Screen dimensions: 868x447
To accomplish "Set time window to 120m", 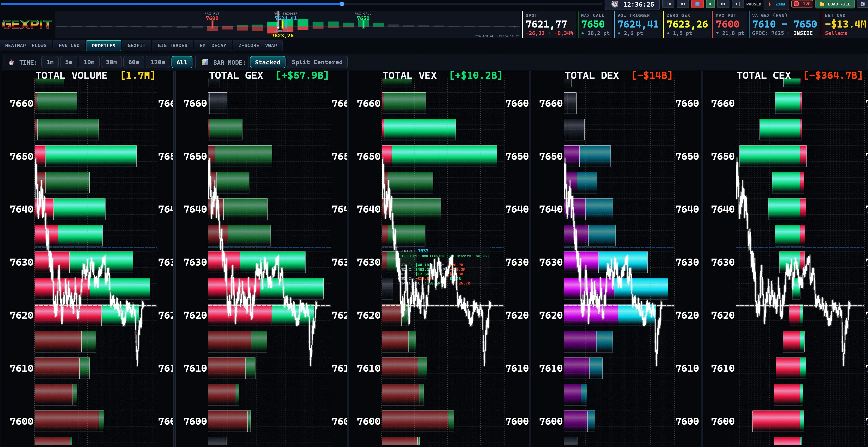I will [x=158, y=62].
